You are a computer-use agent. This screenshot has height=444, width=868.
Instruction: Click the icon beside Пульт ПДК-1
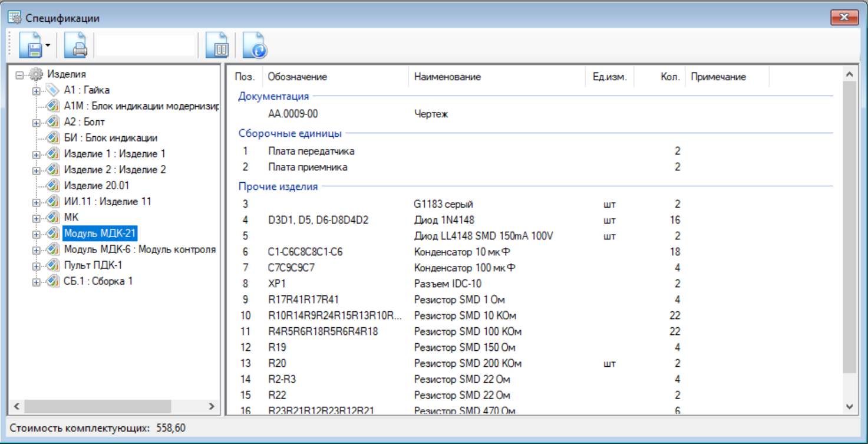tap(52, 265)
